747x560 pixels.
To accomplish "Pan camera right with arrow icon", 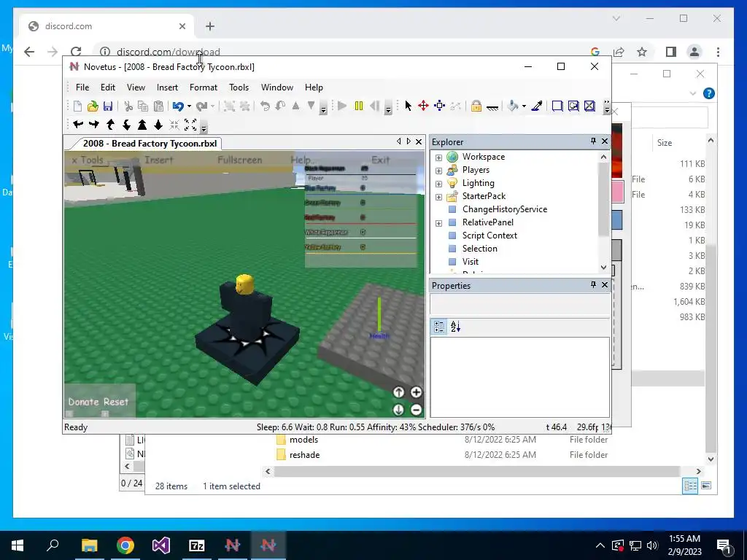I will 94,125.
